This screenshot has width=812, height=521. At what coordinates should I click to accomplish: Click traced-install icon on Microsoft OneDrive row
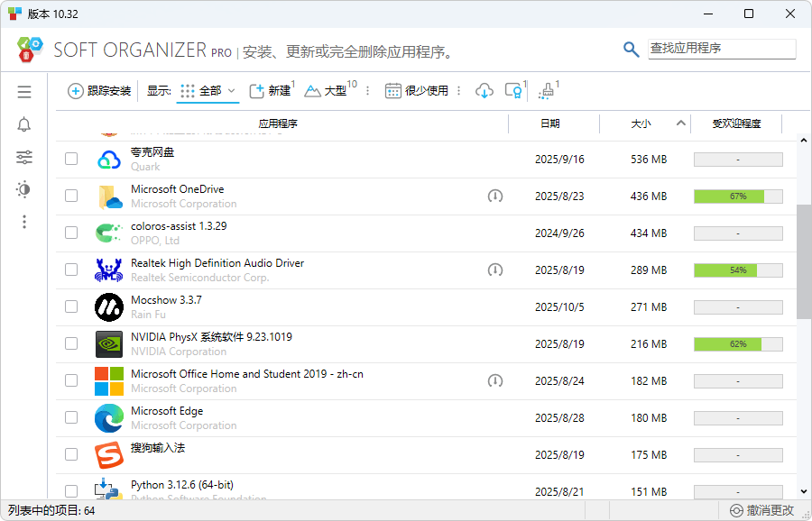tap(494, 196)
